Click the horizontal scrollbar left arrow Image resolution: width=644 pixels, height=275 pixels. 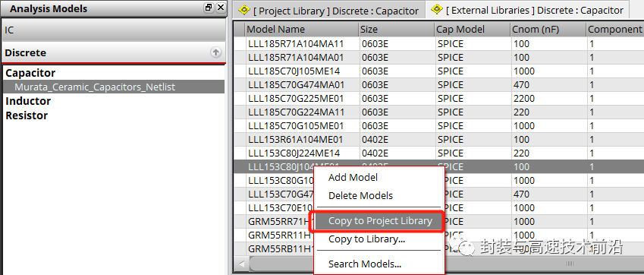coord(241,264)
